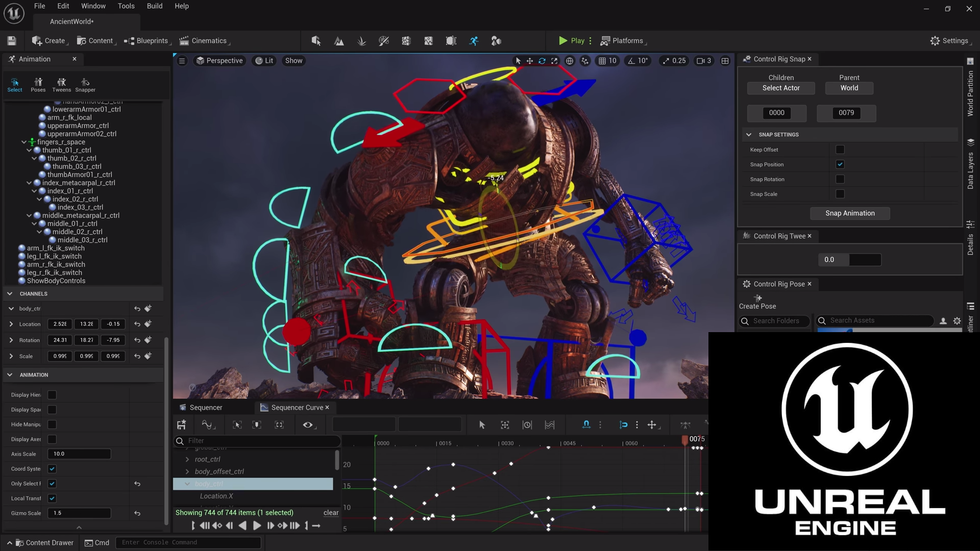
Task: Open the Snapper tool in the Animation panel
Action: click(85, 85)
